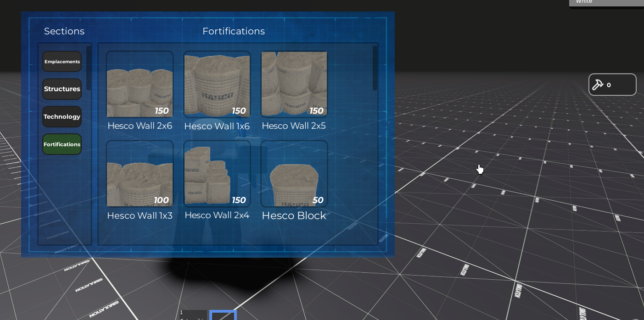
Task: Click the Hesco Wall 1x3 label
Action: pyautogui.click(x=140, y=215)
